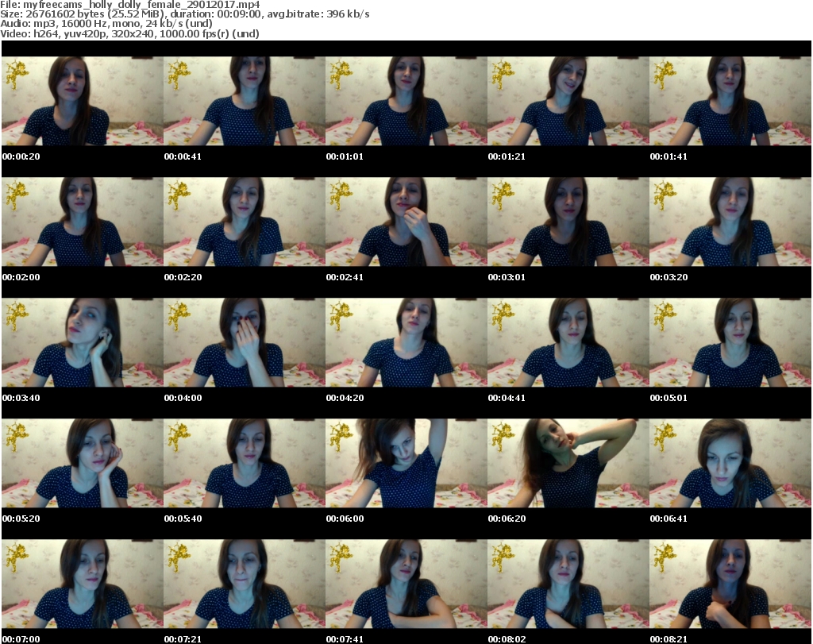
Task: Click the 00:07:41 timestamp label
Action: tap(345, 639)
